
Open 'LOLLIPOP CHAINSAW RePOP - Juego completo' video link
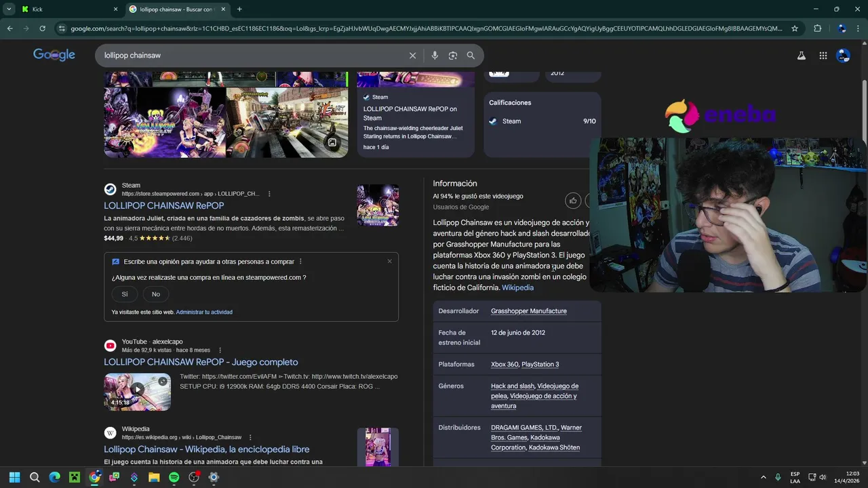(201, 362)
